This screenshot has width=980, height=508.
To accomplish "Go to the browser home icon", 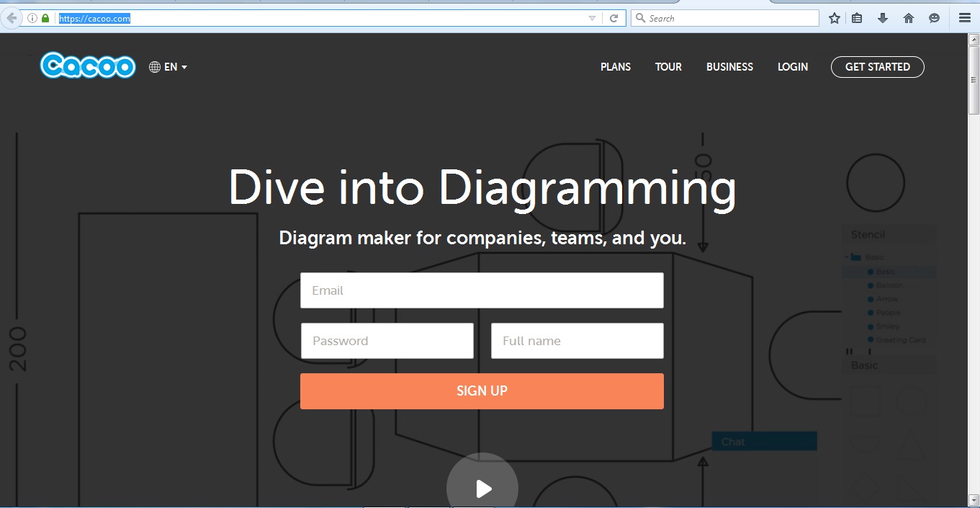I will tap(909, 18).
